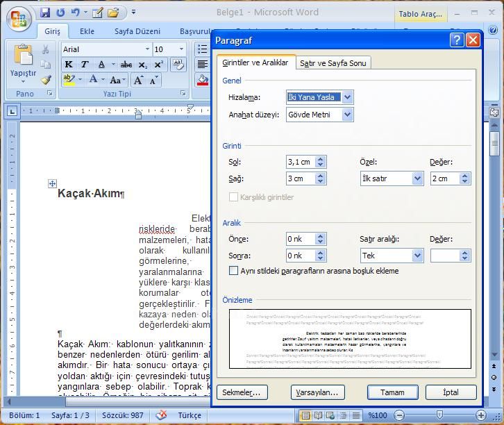
Task: Underline text with the underlined A icon
Action: 101,65
